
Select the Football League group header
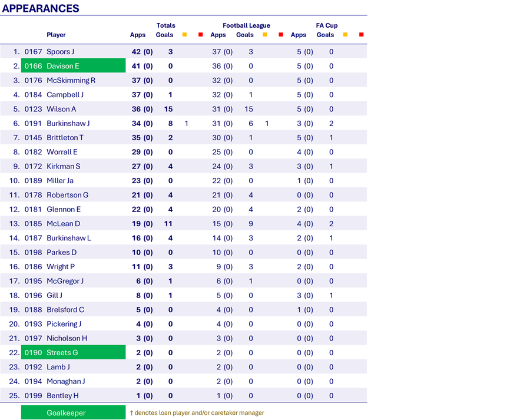click(x=246, y=25)
